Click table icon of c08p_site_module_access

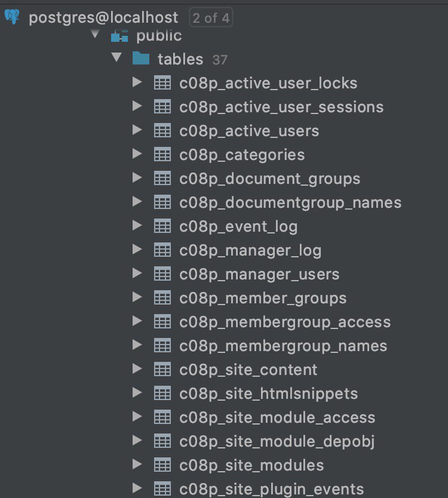tap(162, 417)
